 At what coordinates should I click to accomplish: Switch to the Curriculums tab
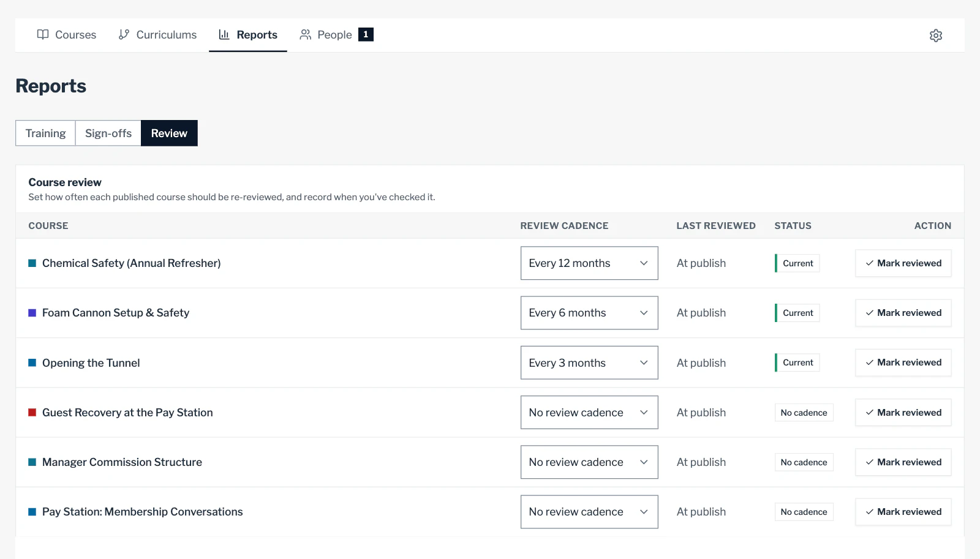(x=157, y=35)
